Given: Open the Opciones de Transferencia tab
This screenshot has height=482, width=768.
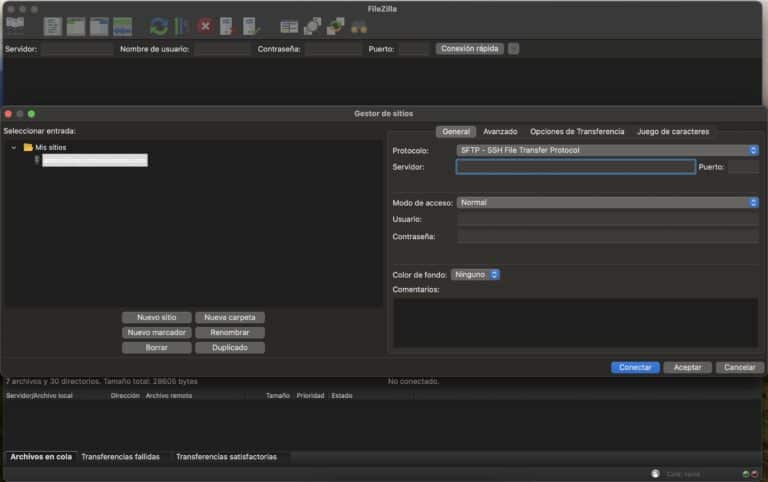Looking at the screenshot, I should point(577,132).
